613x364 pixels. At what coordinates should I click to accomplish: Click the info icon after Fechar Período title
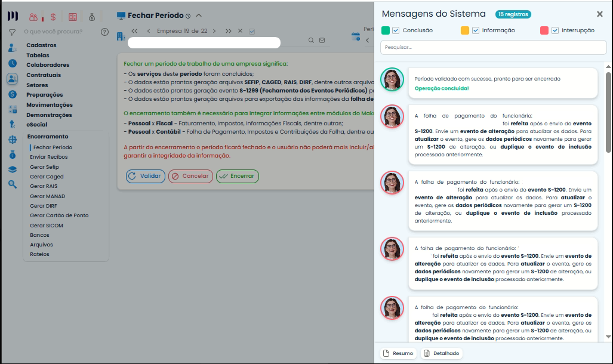188,17
